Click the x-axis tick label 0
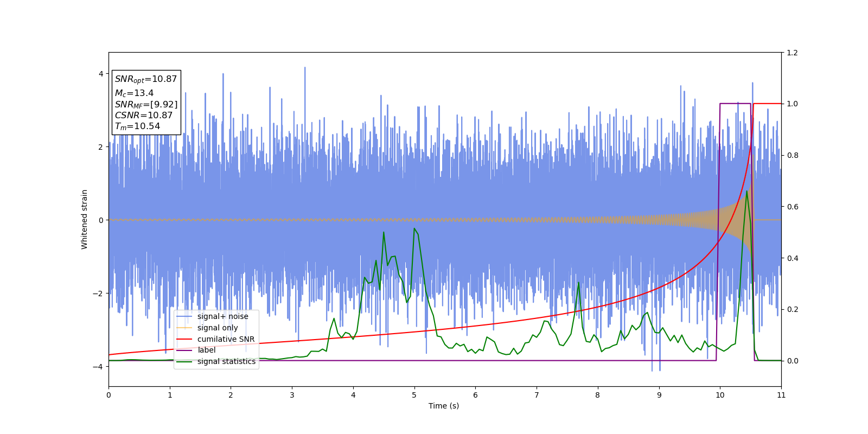The width and height of the screenshot is (868, 434). tap(108, 395)
